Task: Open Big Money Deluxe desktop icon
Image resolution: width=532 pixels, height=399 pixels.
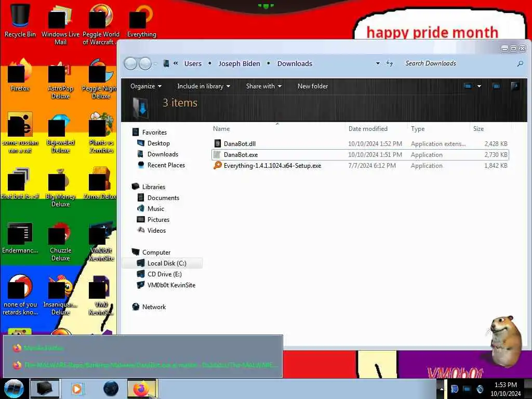Action: [x=60, y=187]
